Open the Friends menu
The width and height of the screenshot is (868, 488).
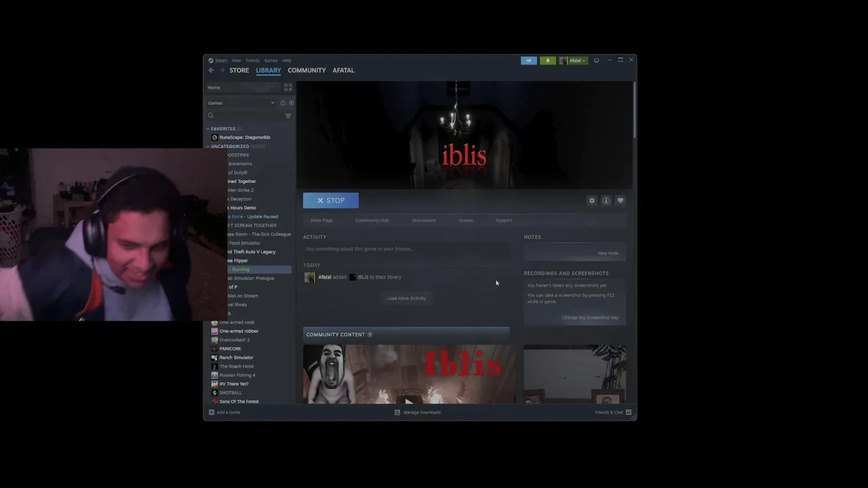click(x=252, y=60)
